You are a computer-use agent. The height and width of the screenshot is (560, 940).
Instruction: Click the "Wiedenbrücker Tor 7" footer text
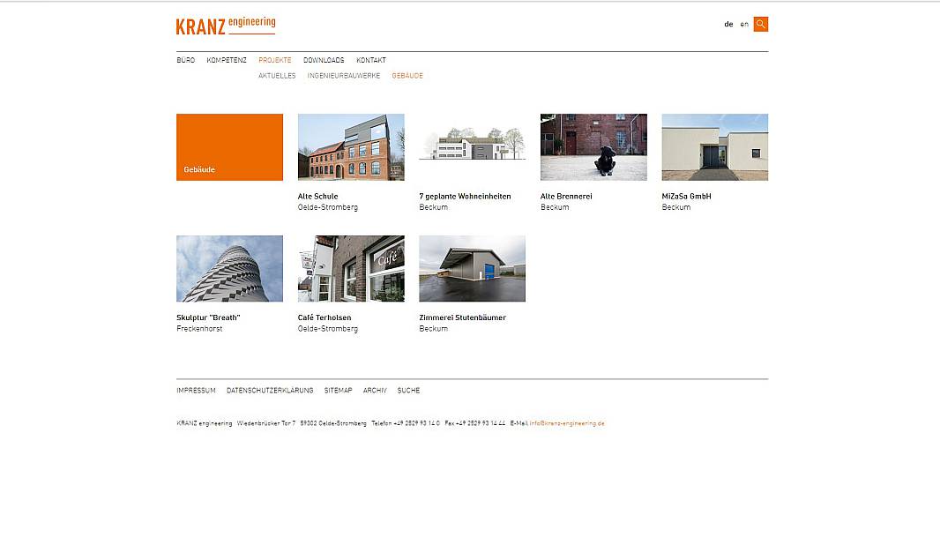click(x=266, y=423)
